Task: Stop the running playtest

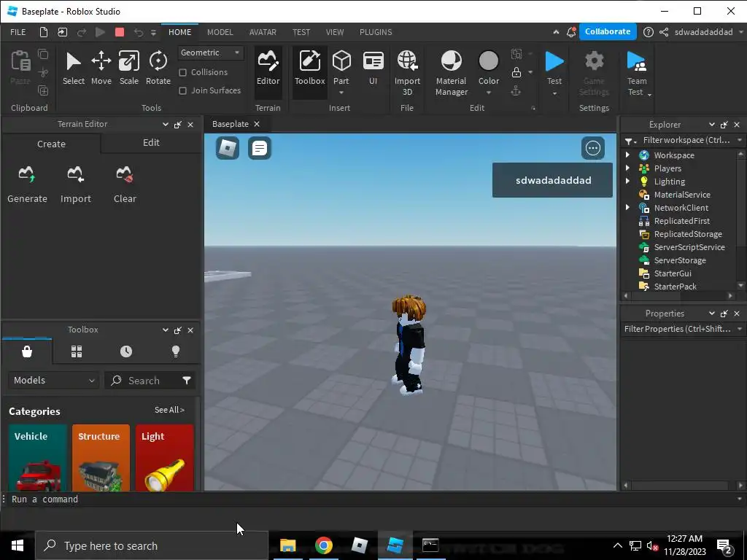Action: (120, 32)
